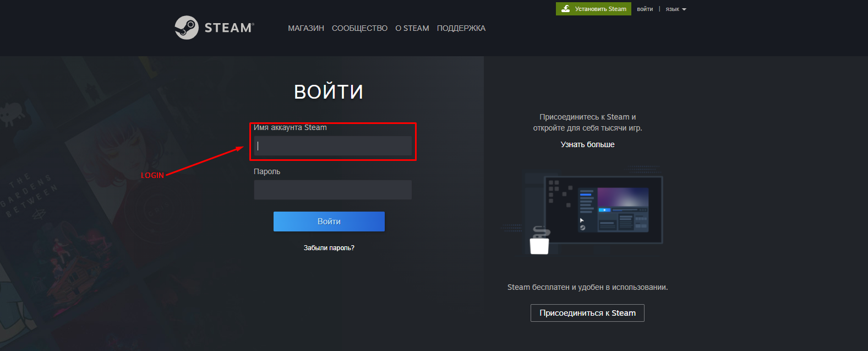
Task: Expand the язык language dropdown
Action: 673,9
